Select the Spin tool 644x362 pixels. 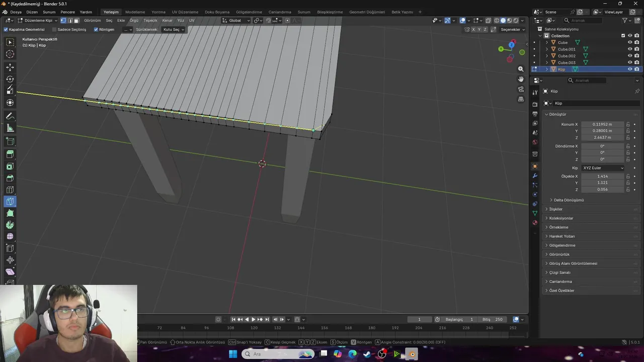tap(10, 225)
